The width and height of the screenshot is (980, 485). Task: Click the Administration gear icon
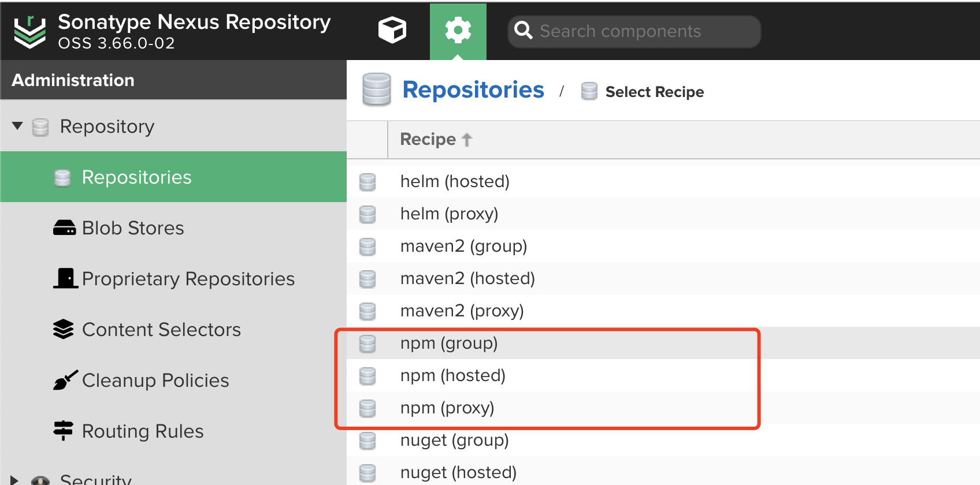tap(458, 30)
